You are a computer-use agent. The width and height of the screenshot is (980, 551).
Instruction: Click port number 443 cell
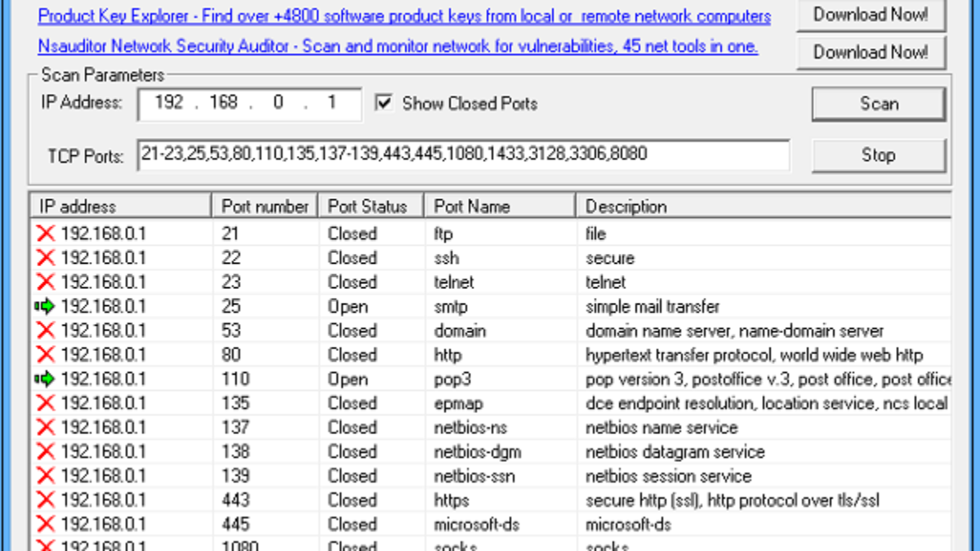235,500
